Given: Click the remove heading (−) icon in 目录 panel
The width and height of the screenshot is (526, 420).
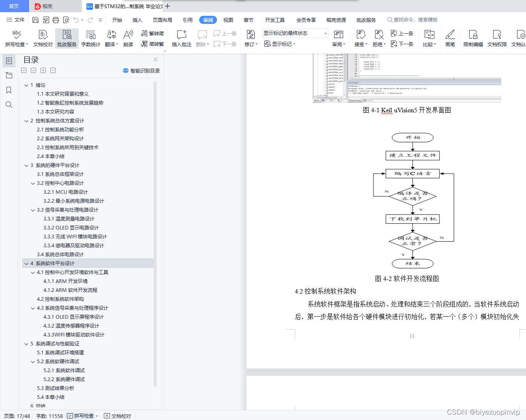Looking at the screenshot, I should [x=53, y=71].
